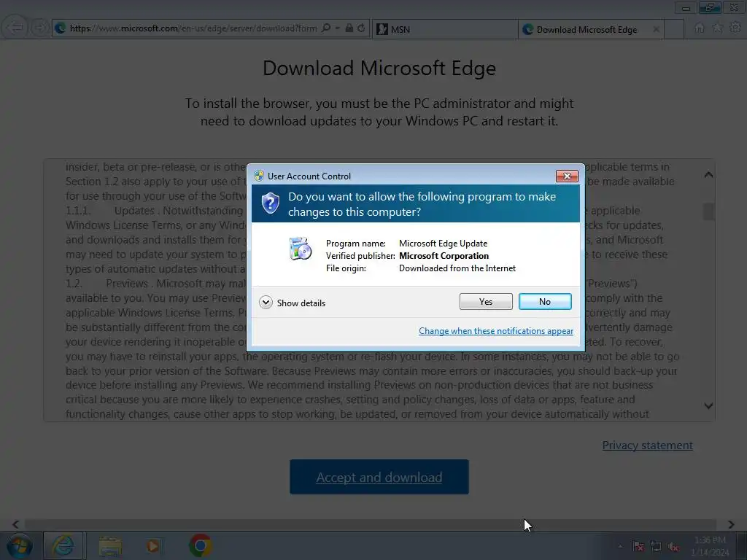Click the license terms scrollbar thumb
The height and width of the screenshot is (560, 747).
(x=708, y=211)
